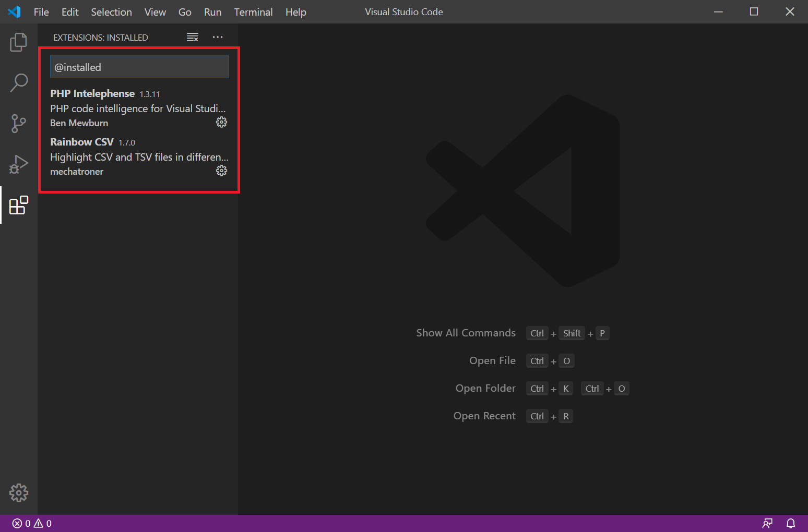Open the View menu
The height and width of the screenshot is (532, 808).
tap(155, 12)
